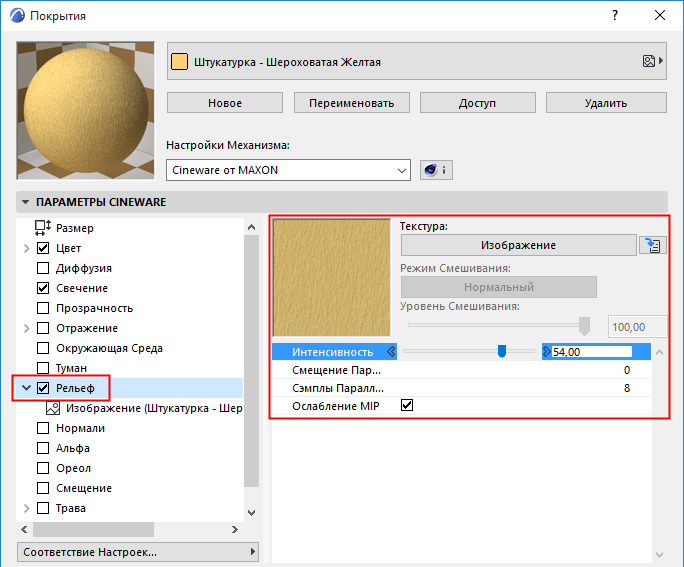Toggle the Ослабление MIP checkbox

[407, 406]
